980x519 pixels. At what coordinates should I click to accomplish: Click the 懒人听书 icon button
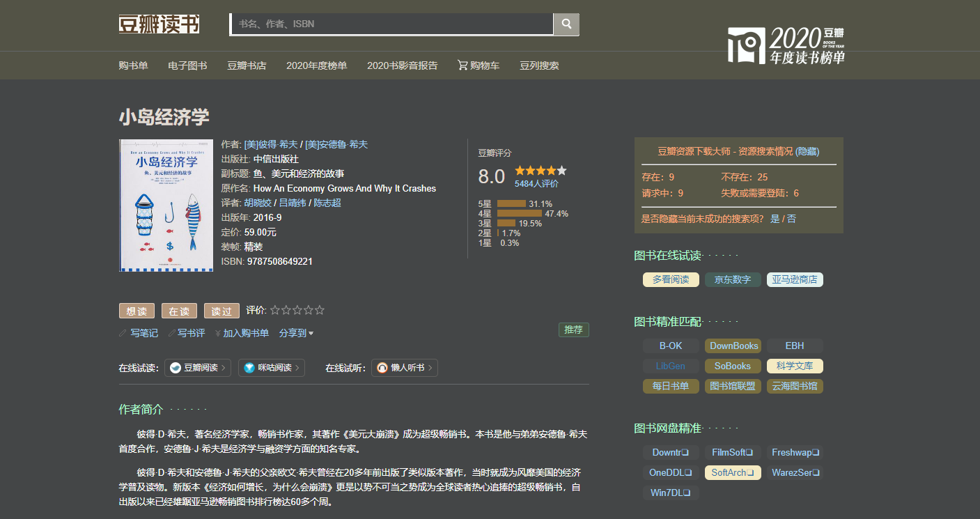click(405, 368)
